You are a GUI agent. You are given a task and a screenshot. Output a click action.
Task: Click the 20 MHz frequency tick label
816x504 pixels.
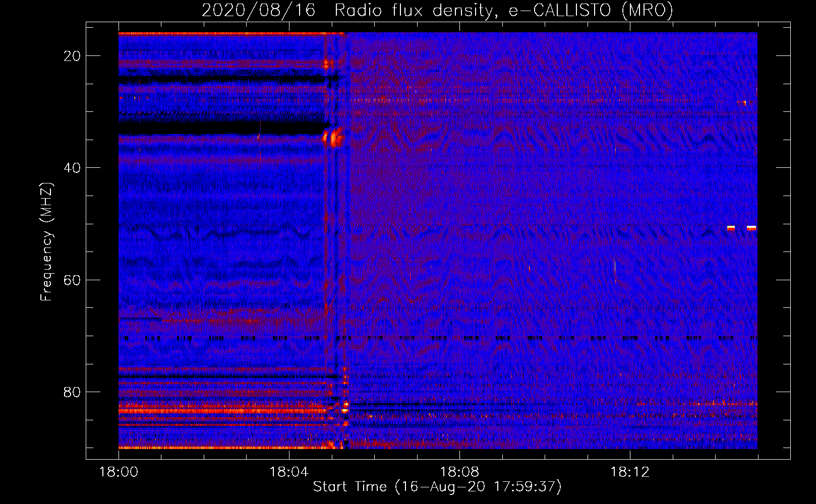click(x=73, y=56)
